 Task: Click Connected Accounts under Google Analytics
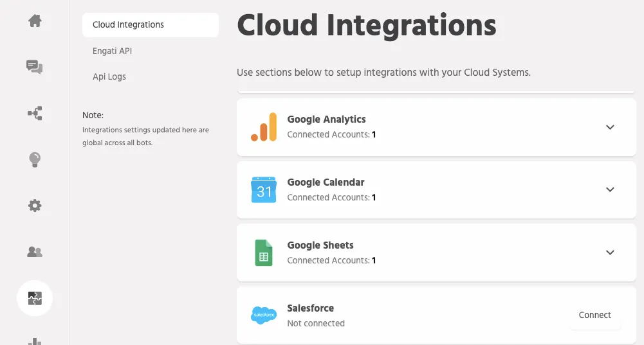[331, 134]
